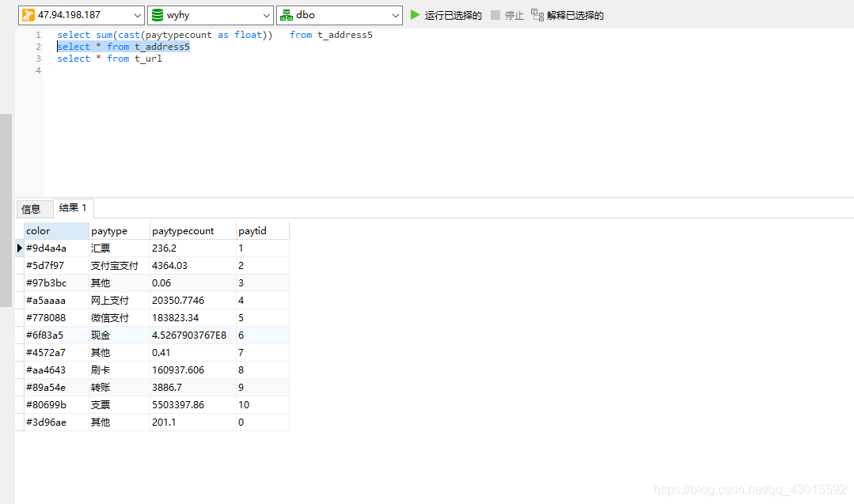The image size is (854, 504).
Task: Open the server connection dropdown
Action: (x=139, y=14)
